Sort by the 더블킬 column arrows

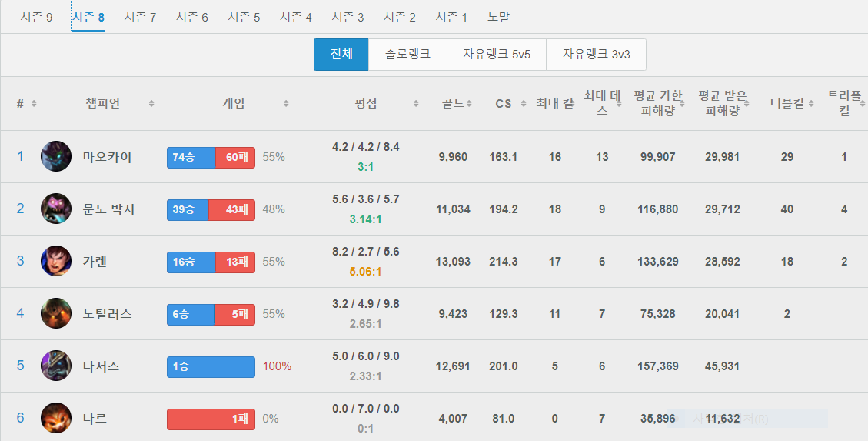(811, 104)
